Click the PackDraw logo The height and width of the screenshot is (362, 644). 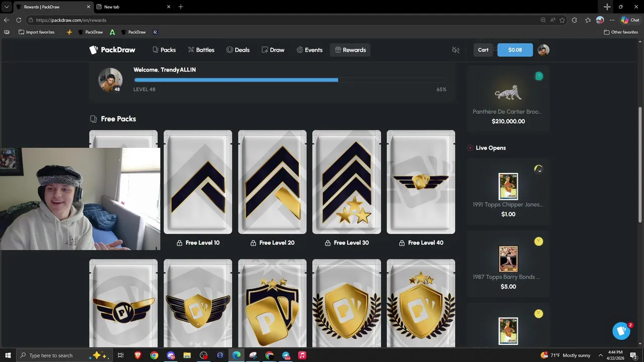pyautogui.click(x=112, y=50)
